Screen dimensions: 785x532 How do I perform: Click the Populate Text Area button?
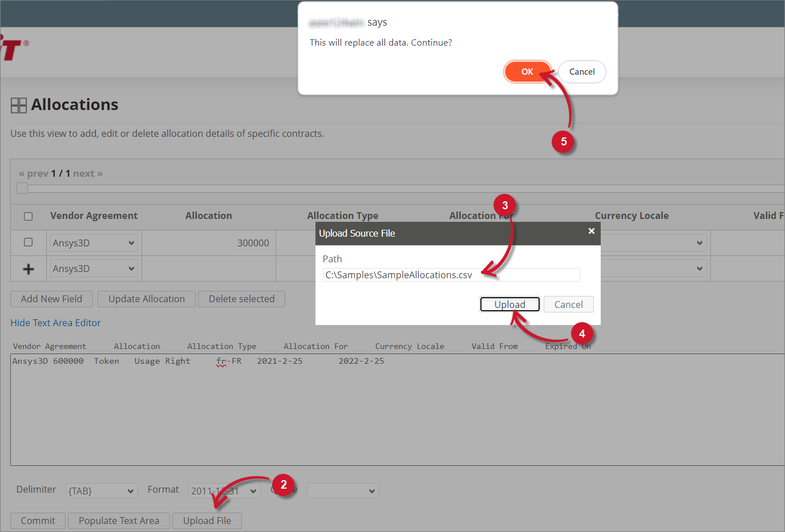click(119, 521)
